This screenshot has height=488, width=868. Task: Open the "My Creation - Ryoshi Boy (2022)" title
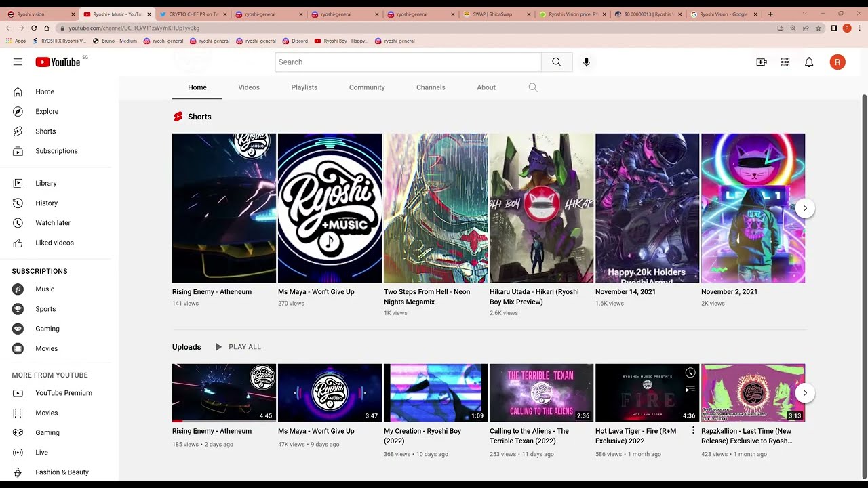[422, 436]
